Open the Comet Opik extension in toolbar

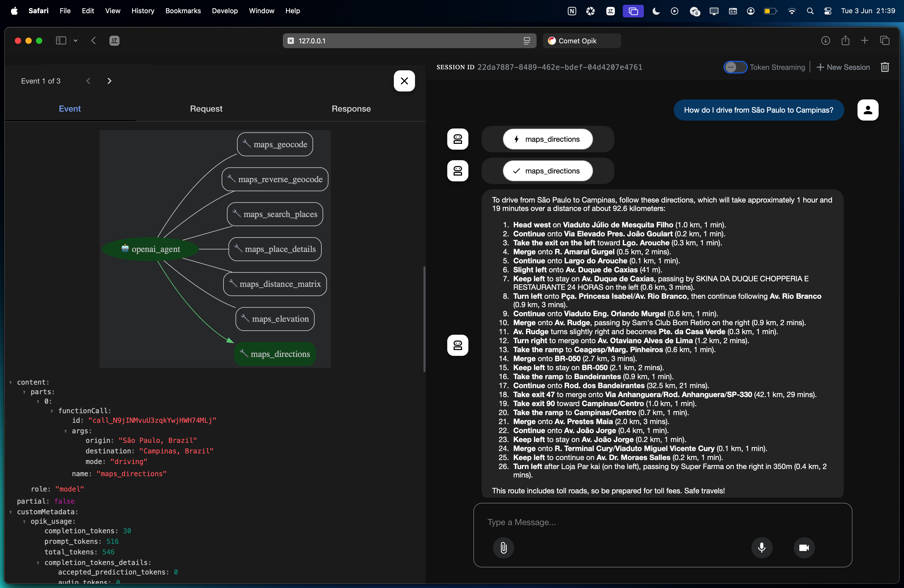point(581,41)
